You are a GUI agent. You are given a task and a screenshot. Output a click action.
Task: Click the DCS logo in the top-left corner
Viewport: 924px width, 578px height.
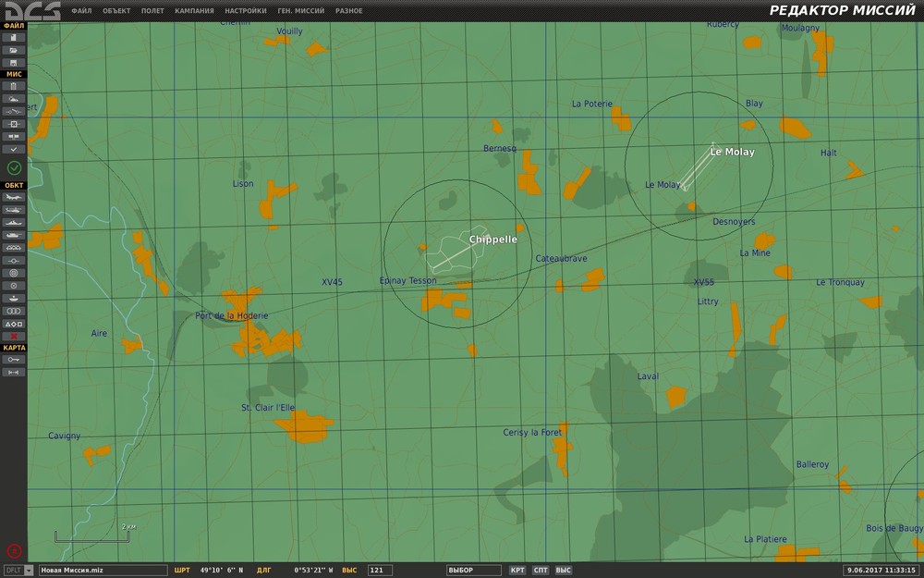pos(32,10)
